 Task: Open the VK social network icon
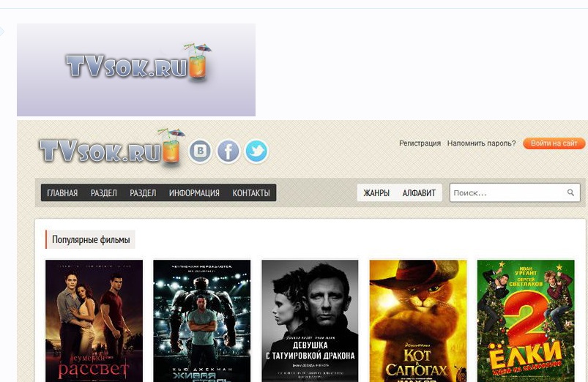click(200, 151)
